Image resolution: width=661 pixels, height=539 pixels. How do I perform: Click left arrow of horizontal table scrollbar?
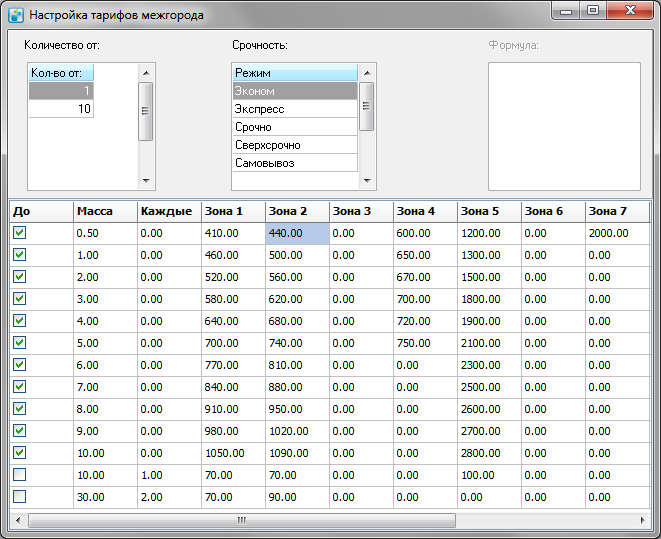point(18,520)
